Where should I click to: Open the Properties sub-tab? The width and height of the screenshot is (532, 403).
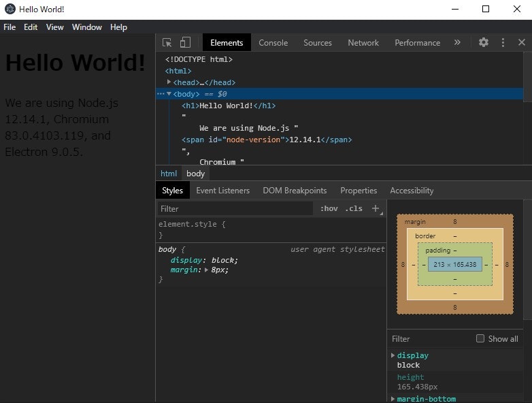pyautogui.click(x=359, y=191)
